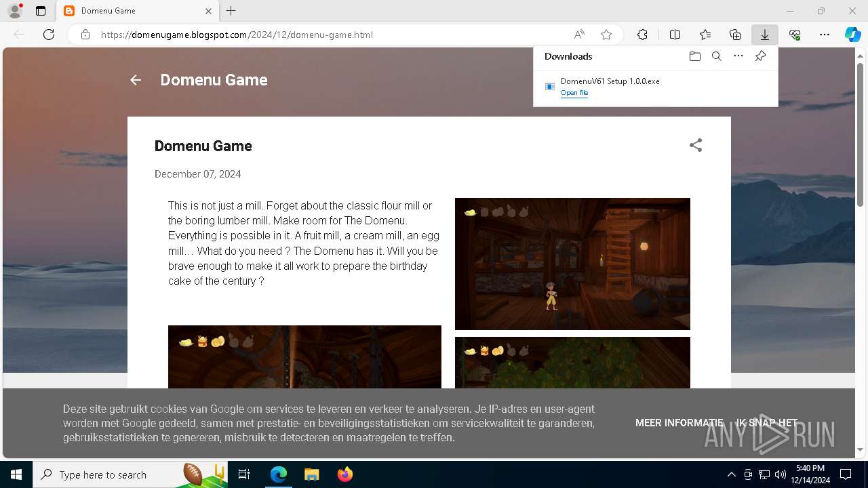Open Microsoft Edge from taskbar
868x488 pixels.
(x=279, y=474)
